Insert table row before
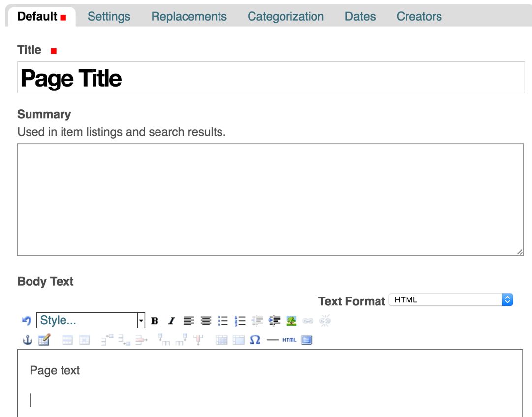Screen dimensions: 532x417 (x=107, y=340)
